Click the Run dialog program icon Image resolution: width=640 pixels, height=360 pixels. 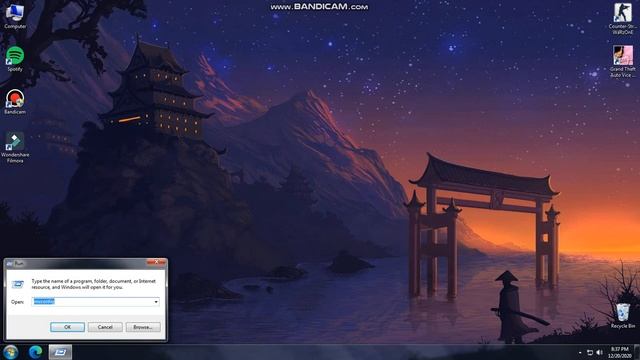coord(18,284)
